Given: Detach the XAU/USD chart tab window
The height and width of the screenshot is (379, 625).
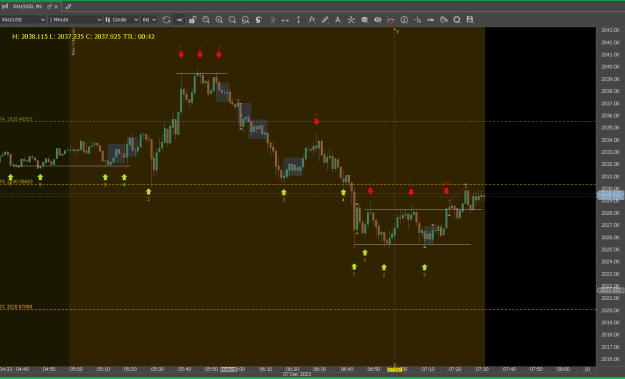Looking at the screenshot, I should (x=49, y=6).
